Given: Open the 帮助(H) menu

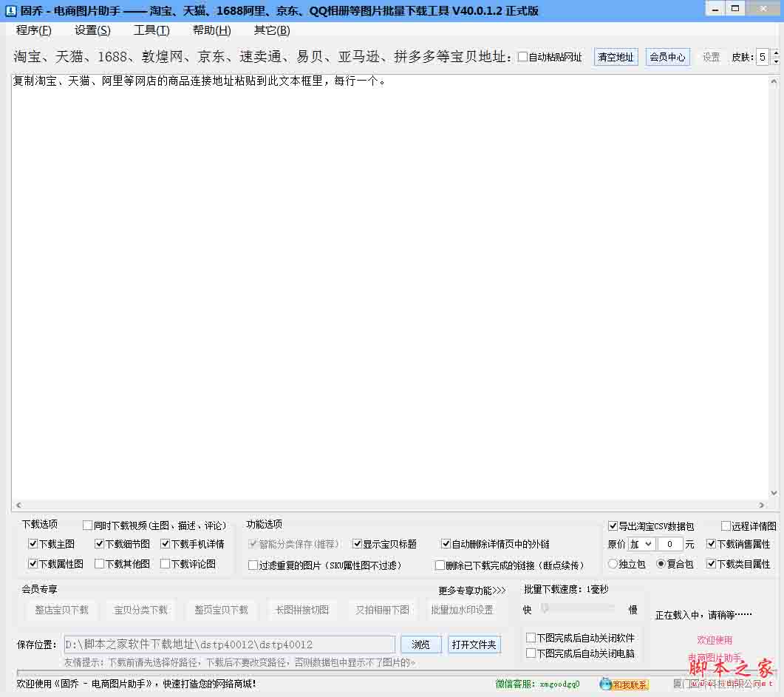Looking at the screenshot, I should pyautogui.click(x=212, y=30).
